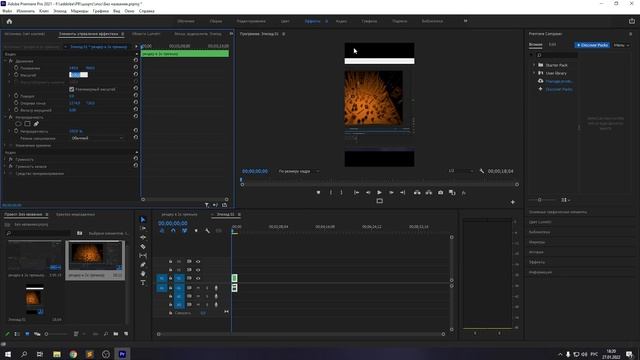The width and height of the screenshot is (640, 360).
Task: Open the Файл menu
Action: (7, 11)
